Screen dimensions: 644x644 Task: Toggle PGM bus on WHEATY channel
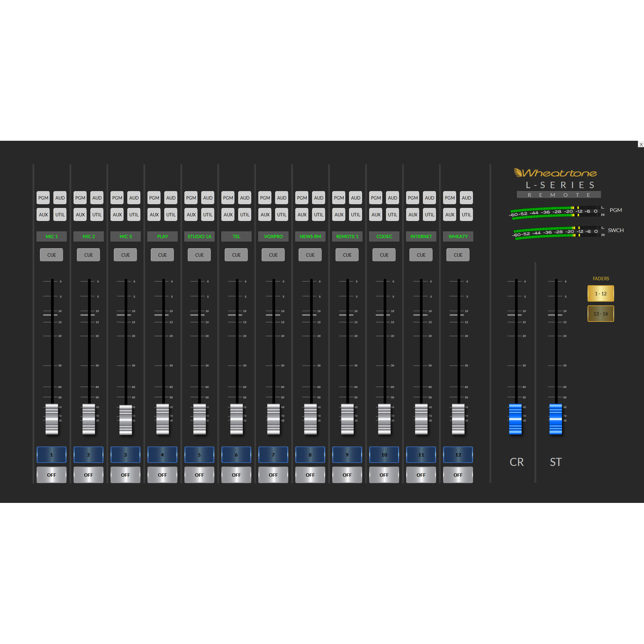[449, 198]
